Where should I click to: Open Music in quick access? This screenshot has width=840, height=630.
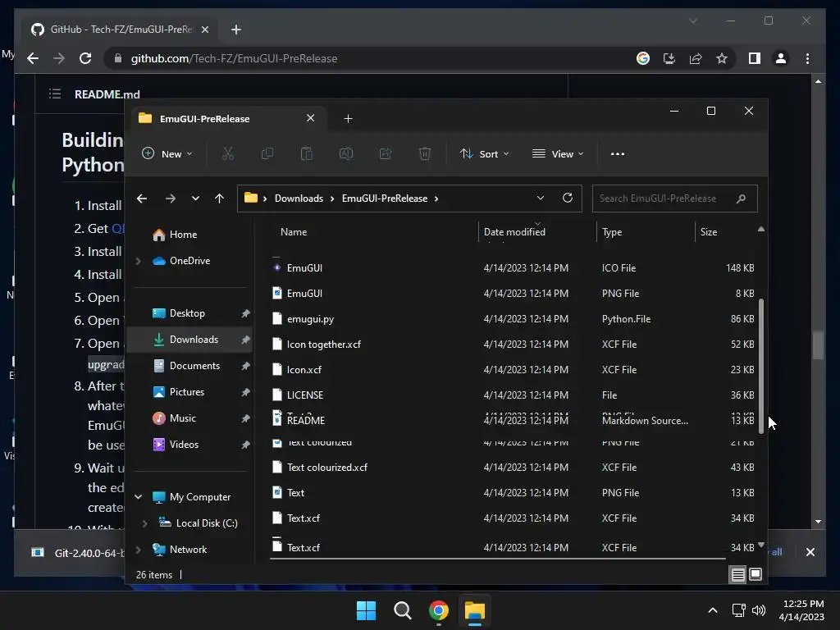coord(182,418)
